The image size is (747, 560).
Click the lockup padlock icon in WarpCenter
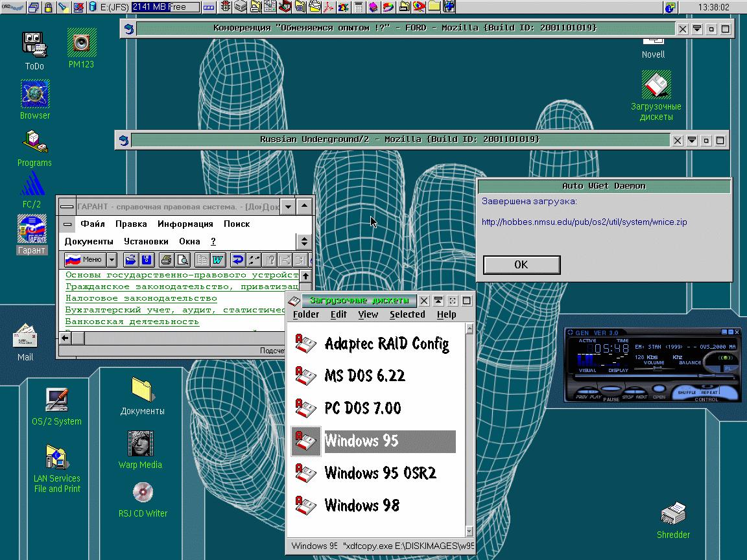[48, 7]
